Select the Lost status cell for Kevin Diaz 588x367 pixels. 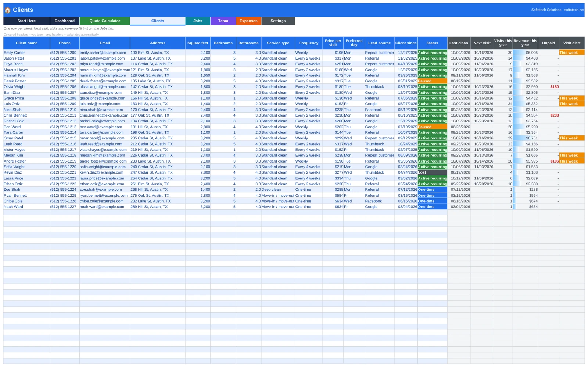pos(432,172)
